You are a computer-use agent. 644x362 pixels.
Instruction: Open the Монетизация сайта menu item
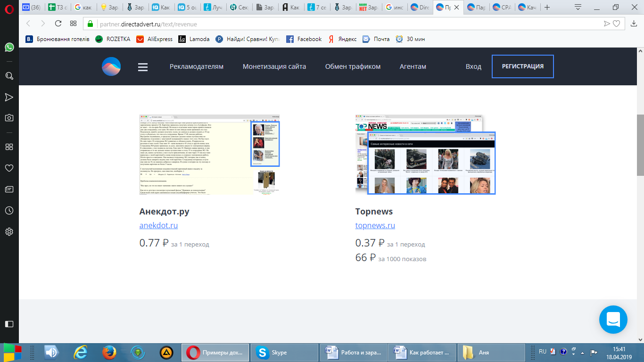point(274,66)
